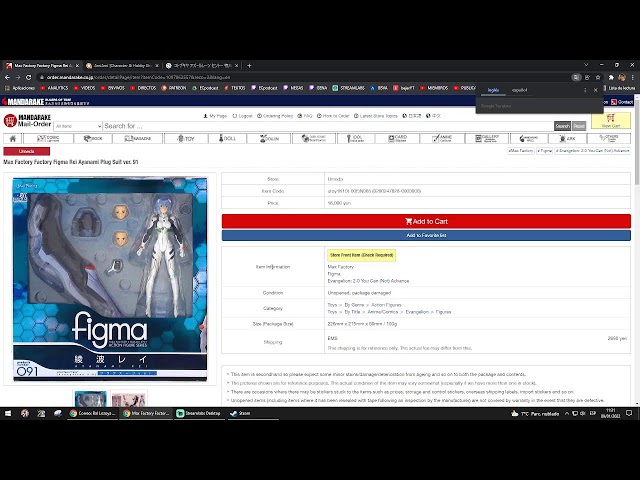640x480 pixels.
Task: Add item to cart
Action: 426,221
